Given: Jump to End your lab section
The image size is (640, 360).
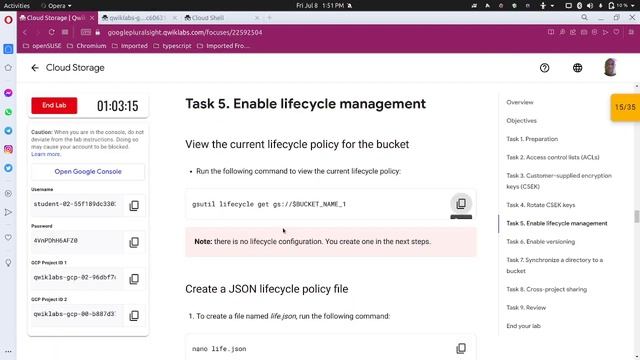Looking at the screenshot, I should [523, 326].
